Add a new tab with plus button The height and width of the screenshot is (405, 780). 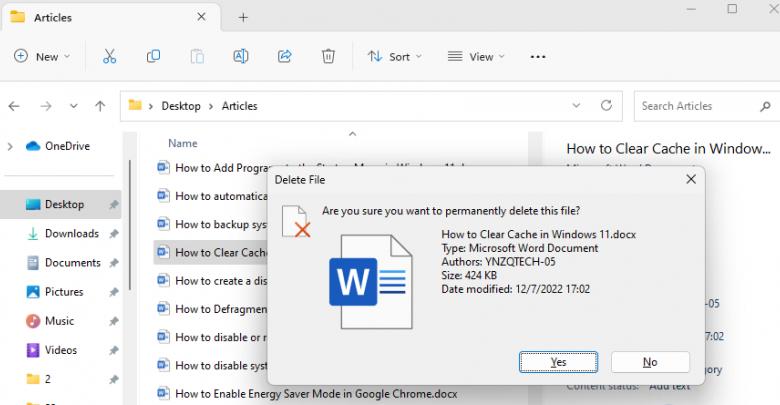click(x=243, y=17)
